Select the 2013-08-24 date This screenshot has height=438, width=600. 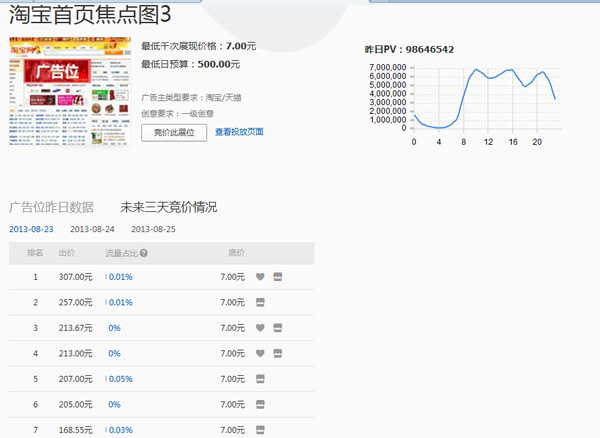tap(92, 229)
